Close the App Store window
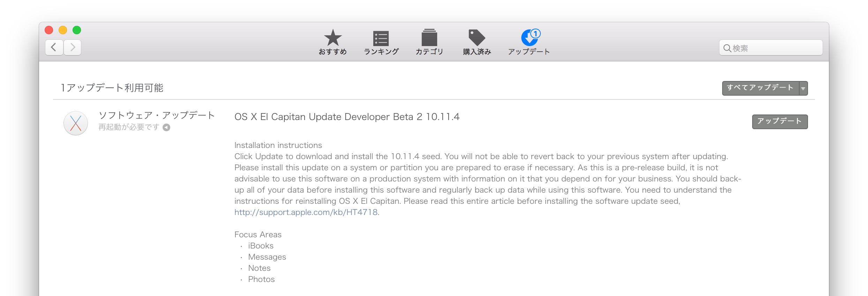This screenshot has width=868, height=296. coord(49,30)
